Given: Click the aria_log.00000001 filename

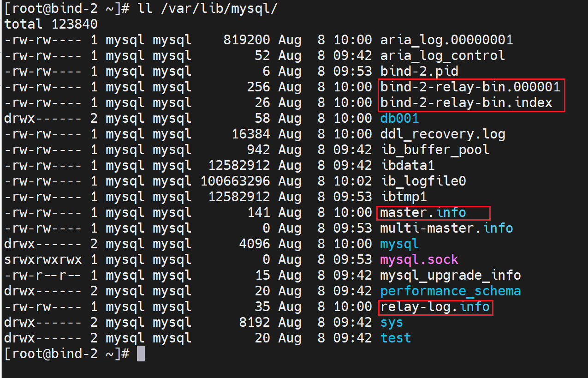Looking at the screenshot, I should 446,40.
